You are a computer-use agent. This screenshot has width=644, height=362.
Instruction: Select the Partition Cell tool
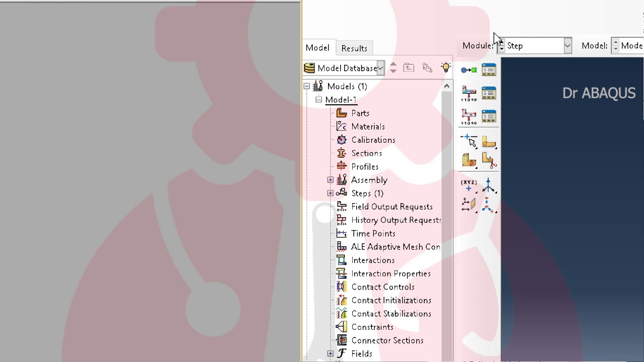coord(469,161)
